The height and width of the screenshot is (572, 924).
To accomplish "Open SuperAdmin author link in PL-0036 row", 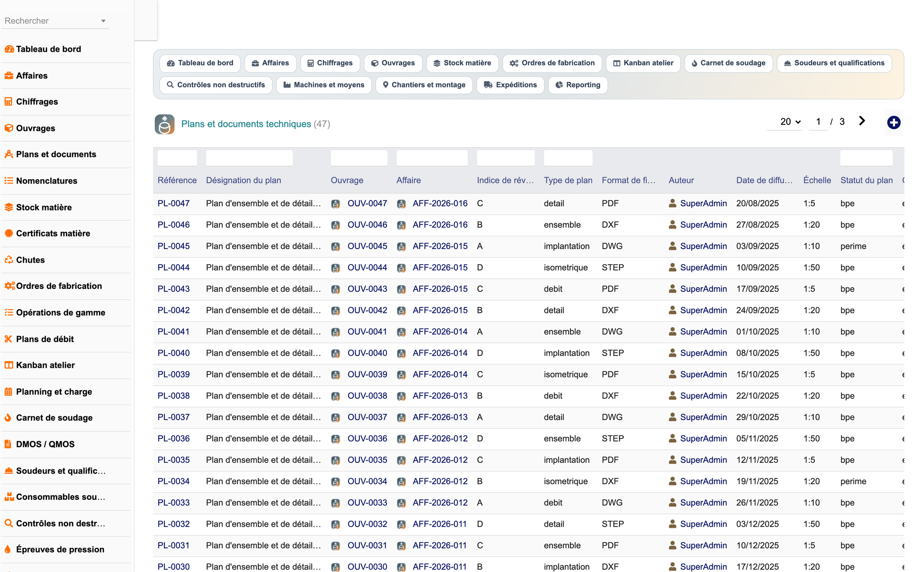I will (x=703, y=439).
